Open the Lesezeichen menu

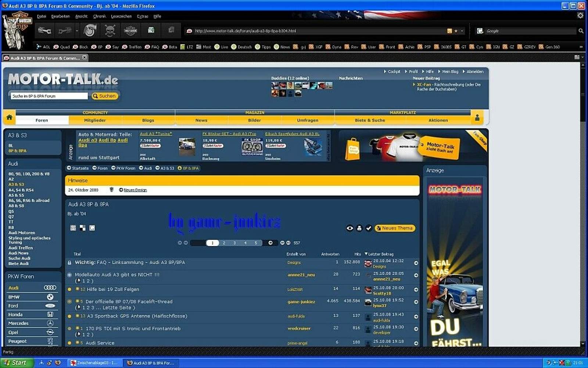click(121, 16)
